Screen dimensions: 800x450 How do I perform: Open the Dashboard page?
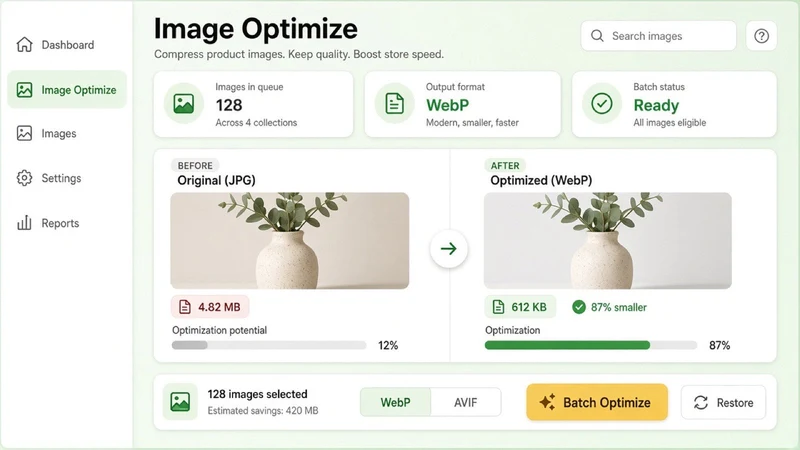pyautogui.click(x=67, y=45)
